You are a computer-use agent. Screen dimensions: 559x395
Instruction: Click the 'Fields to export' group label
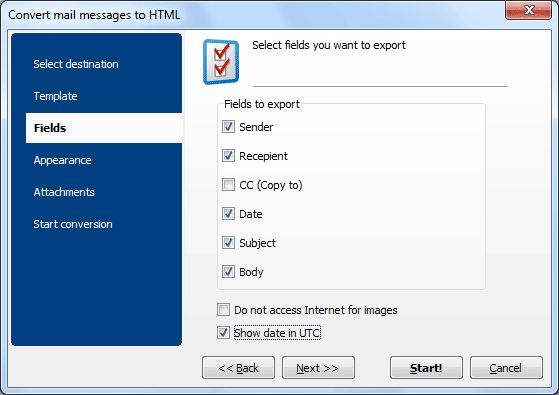click(x=262, y=104)
